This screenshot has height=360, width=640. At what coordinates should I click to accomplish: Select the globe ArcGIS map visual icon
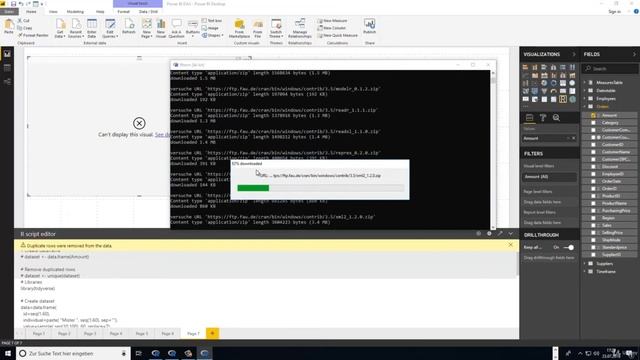coord(572,99)
